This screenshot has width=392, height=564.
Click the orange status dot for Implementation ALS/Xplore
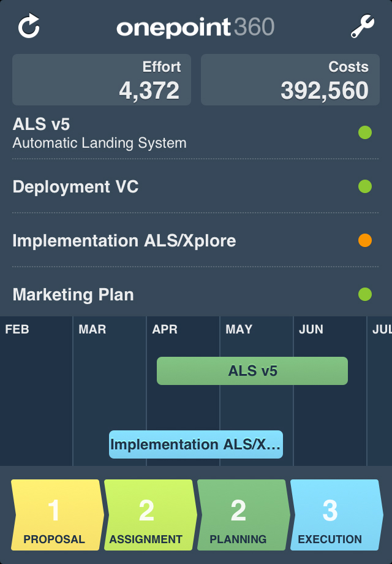[366, 240]
